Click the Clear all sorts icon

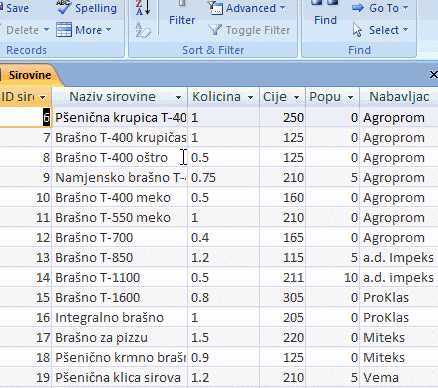(x=143, y=30)
